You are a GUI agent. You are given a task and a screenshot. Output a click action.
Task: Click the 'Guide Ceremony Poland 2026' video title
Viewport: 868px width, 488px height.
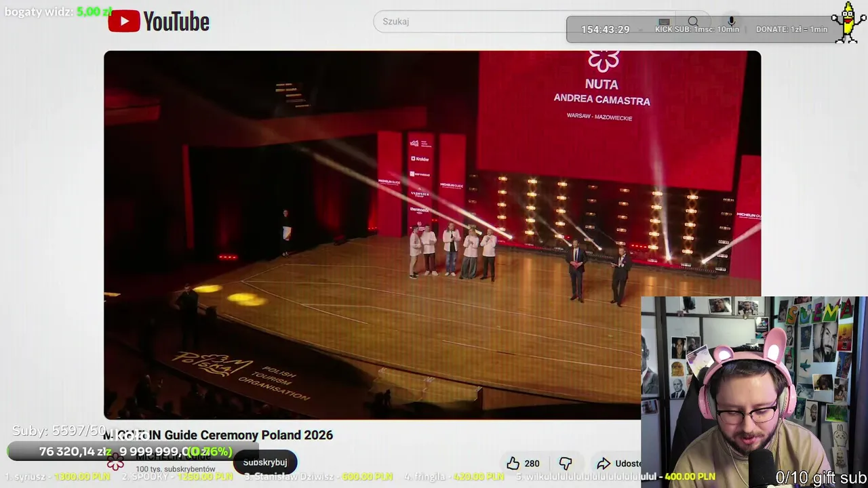pyautogui.click(x=248, y=435)
